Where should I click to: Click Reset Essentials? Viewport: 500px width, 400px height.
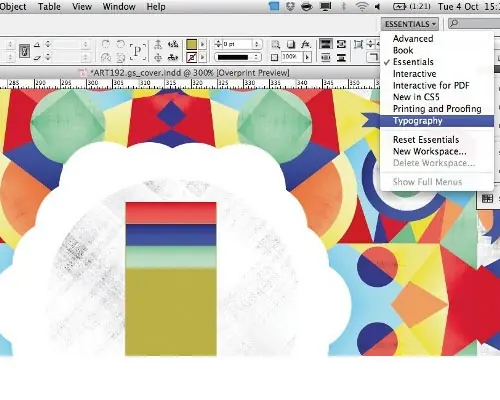click(x=437, y=140)
